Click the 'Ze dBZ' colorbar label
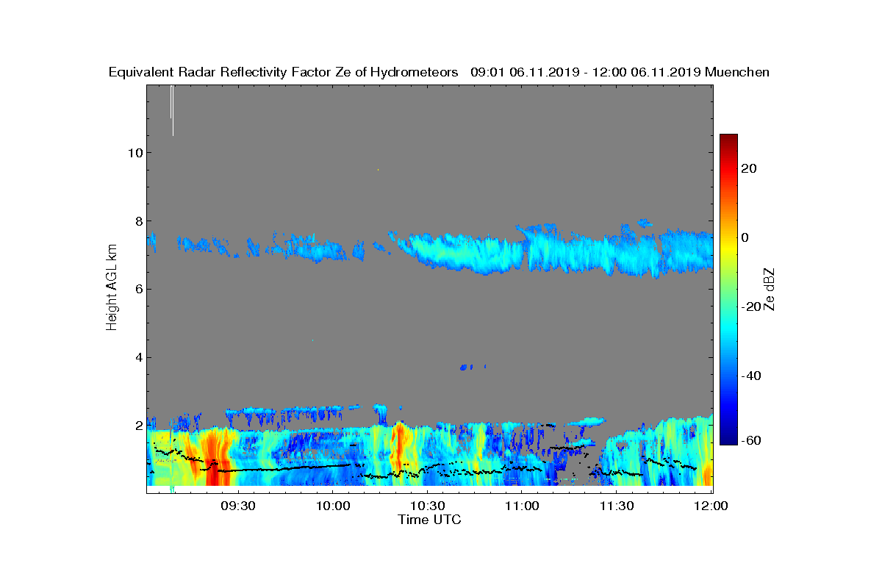The height and width of the screenshot is (588, 882). (x=769, y=289)
